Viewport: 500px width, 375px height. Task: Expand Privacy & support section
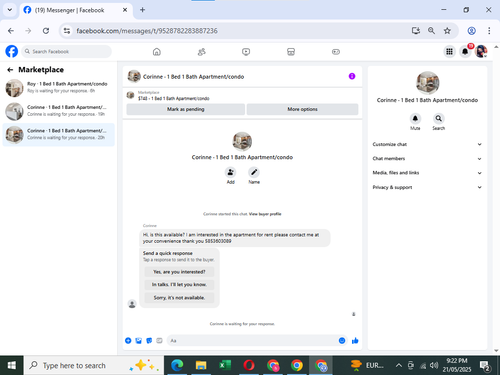pyautogui.click(x=427, y=187)
